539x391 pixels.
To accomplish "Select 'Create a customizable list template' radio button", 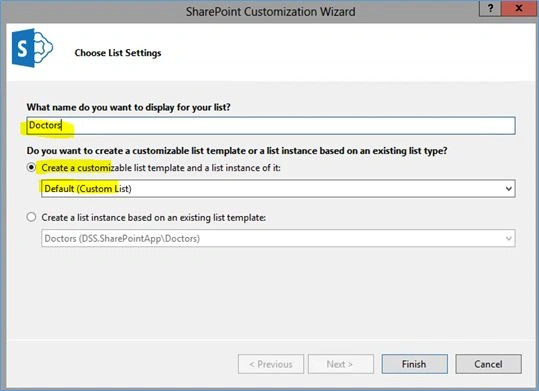I will tap(31, 167).
